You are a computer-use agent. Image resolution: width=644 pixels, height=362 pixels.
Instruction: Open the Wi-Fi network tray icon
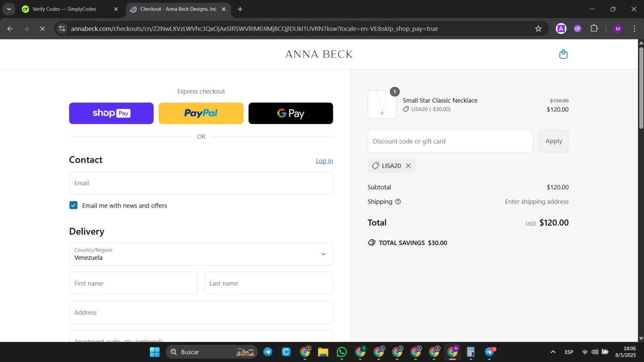tap(585, 352)
